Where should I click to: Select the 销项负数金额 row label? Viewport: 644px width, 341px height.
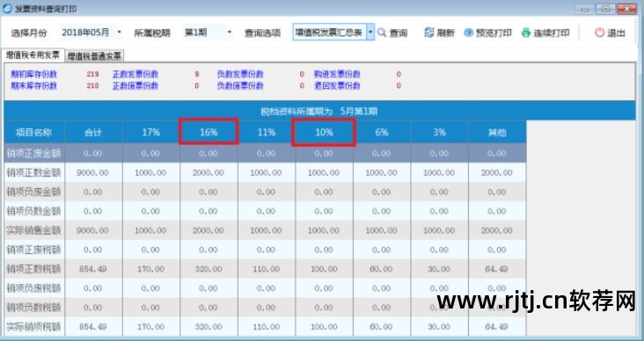point(34,211)
